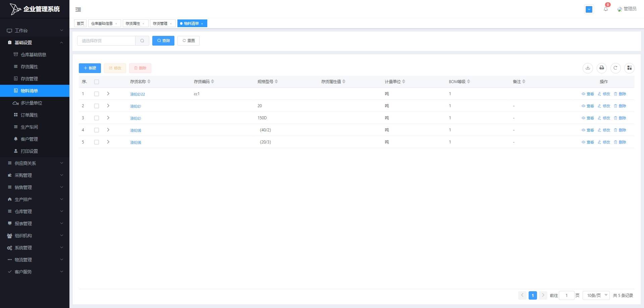The height and width of the screenshot is (308, 644).
Task: Check the row 3 checkbox
Action: pos(97,118)
